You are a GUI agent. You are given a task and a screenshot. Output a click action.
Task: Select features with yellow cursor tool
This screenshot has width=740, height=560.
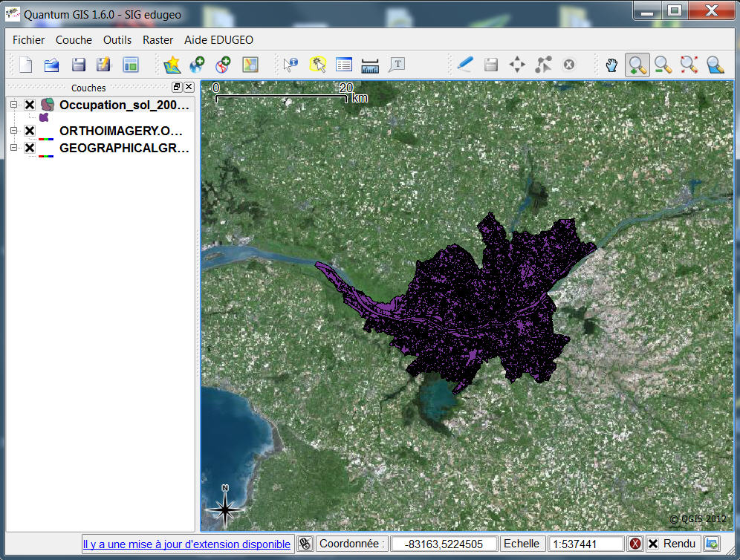click(317, 65)
